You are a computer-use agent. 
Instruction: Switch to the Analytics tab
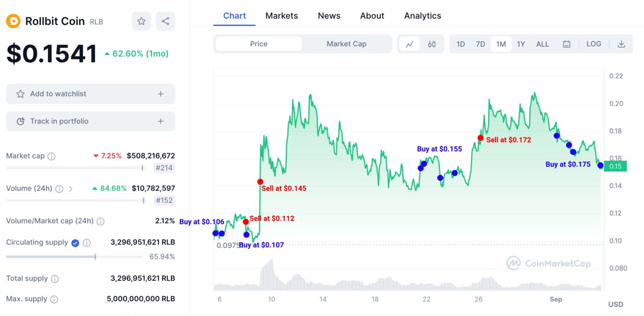(x=422, y=16)
